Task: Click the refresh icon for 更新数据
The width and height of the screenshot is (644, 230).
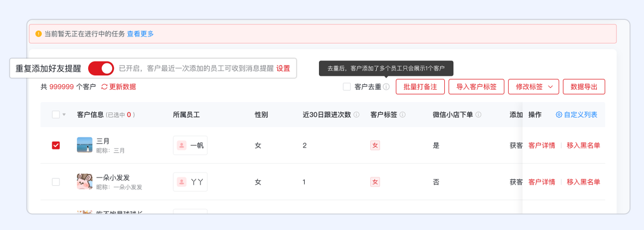Action: point(104,87)
